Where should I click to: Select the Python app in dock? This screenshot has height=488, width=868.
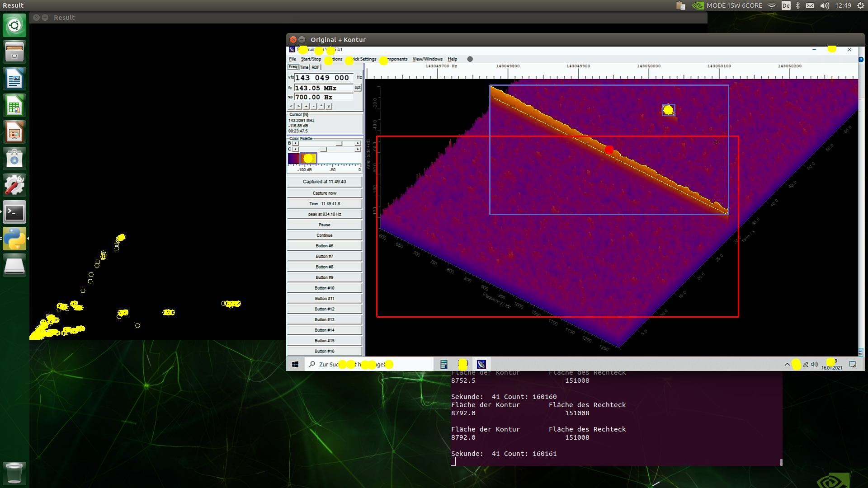14,239
